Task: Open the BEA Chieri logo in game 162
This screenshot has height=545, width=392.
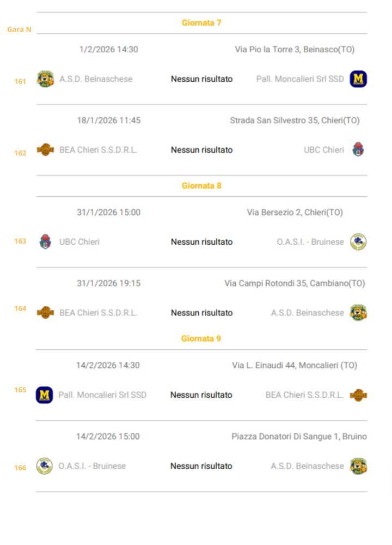Action: [45, 149]
